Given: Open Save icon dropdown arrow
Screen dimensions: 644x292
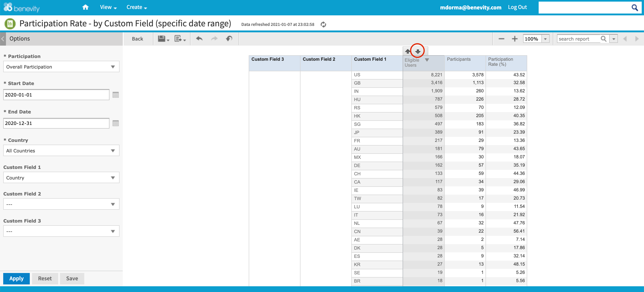Looking at the screenshot, I should [x=168, y=40].
